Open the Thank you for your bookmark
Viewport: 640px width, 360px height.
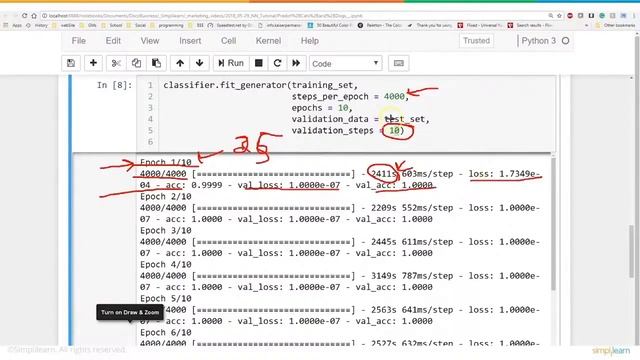point(430,25)
